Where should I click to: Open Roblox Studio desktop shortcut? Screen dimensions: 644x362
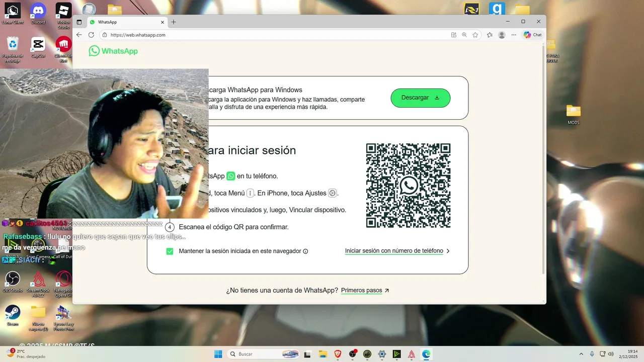click(63, 16)
